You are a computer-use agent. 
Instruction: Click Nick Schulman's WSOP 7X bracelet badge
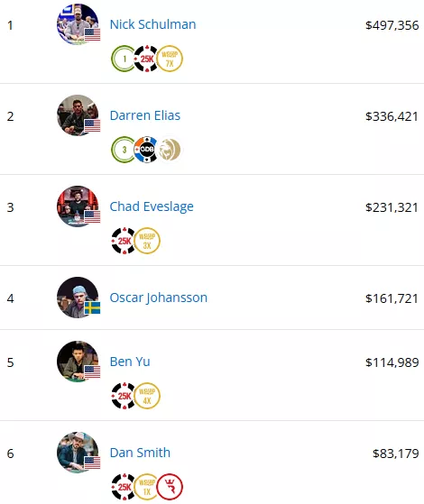click(x=170, y=59)
